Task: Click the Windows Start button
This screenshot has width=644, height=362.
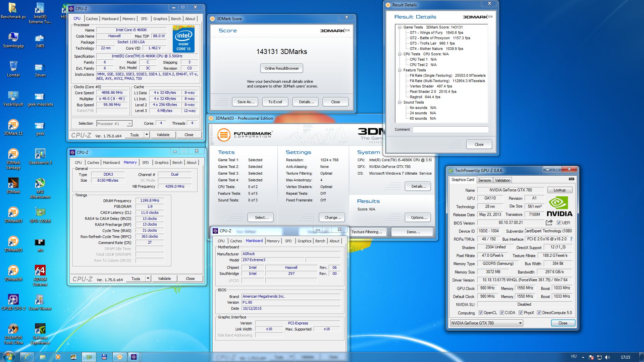Action: [x=8, y=357]
